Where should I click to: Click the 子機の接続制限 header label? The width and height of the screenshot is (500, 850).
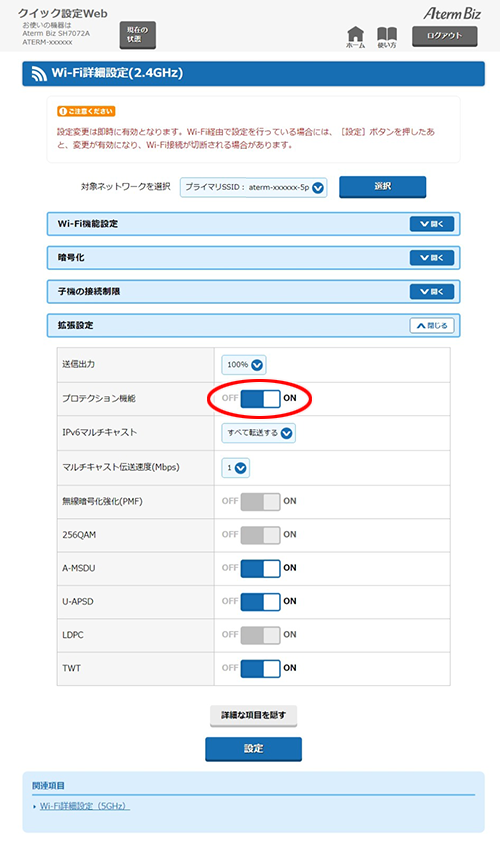click(89, 292)
